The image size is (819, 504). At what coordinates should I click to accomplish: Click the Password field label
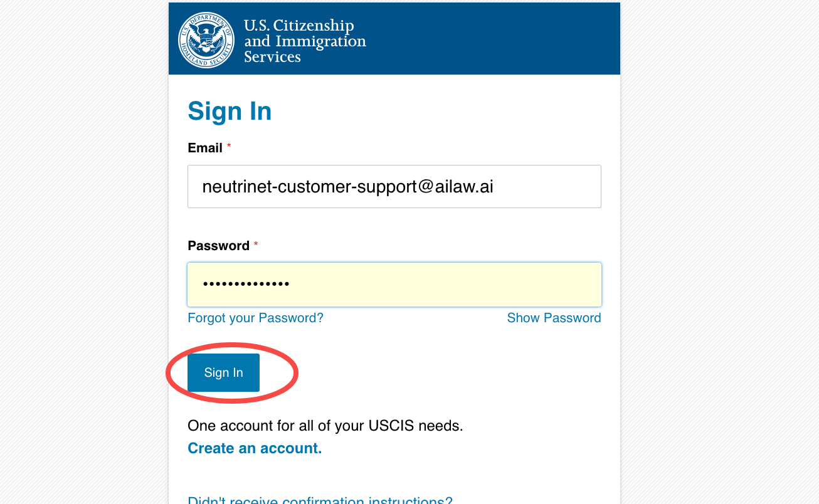pyautogui.click(x=219, y=246)
